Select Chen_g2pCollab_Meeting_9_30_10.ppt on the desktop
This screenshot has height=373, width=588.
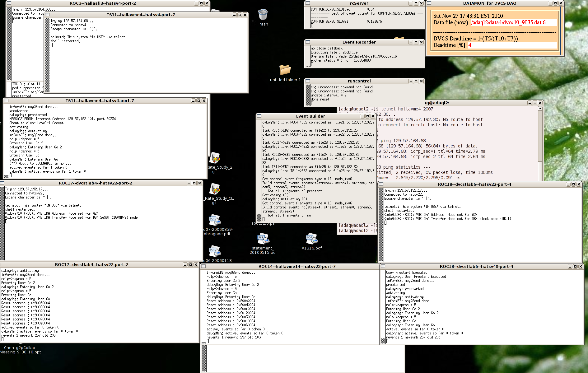click(20, 350)
